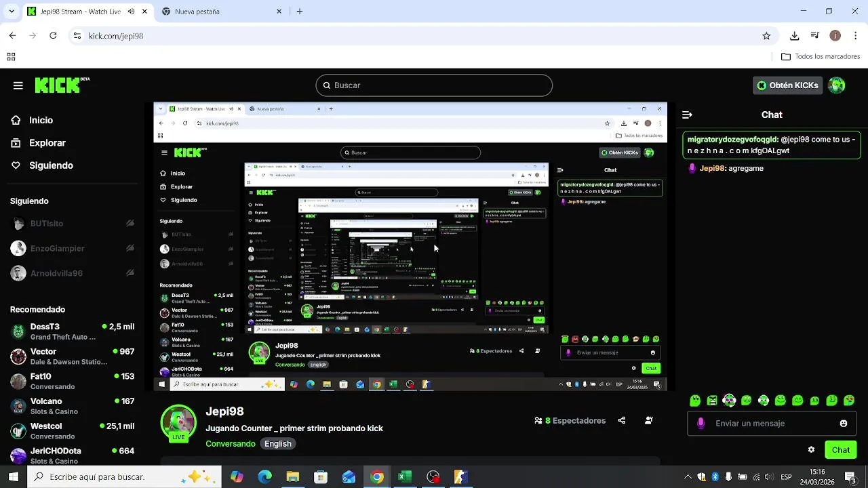Screen dimensions: 868x488
Task: View site information icon in the address bar
Action: pos(77,36)
